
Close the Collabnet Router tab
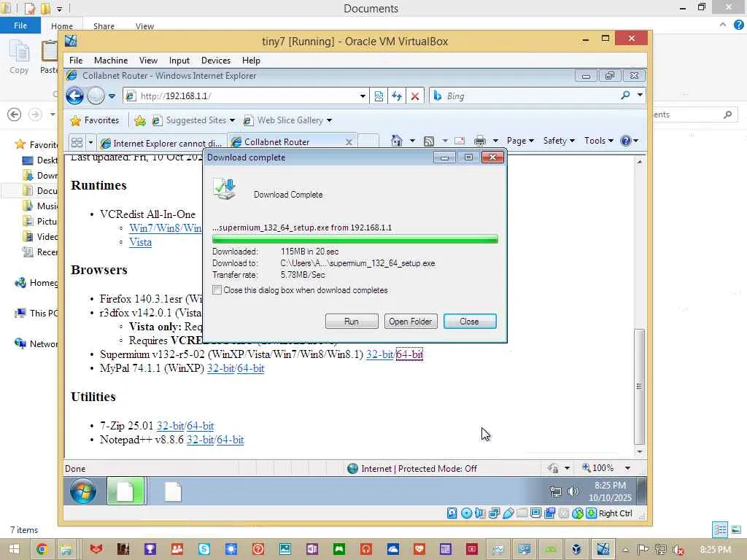coord(349,142)
